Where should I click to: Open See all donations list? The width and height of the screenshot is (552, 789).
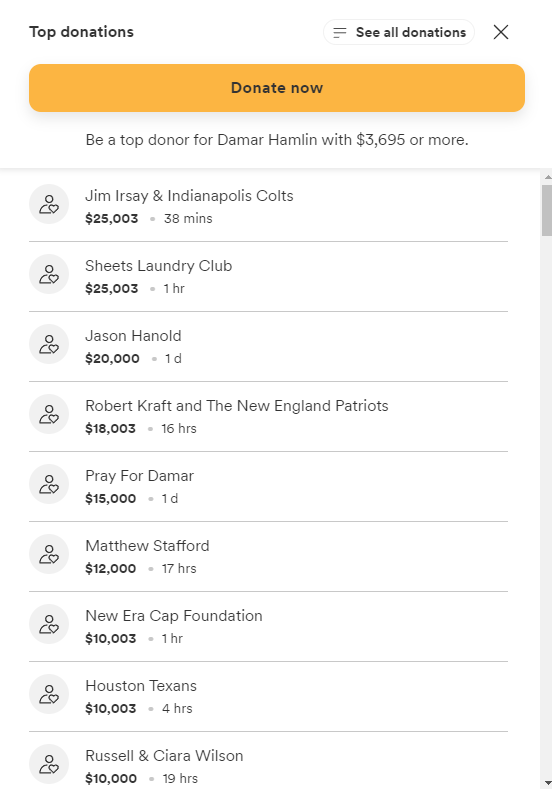click(x=399, y=32)
